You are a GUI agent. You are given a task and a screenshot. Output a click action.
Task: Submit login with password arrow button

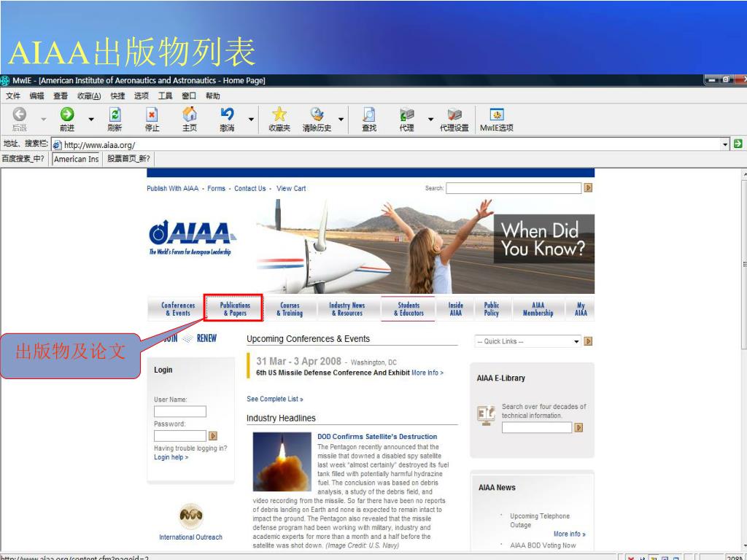point(213,436)
